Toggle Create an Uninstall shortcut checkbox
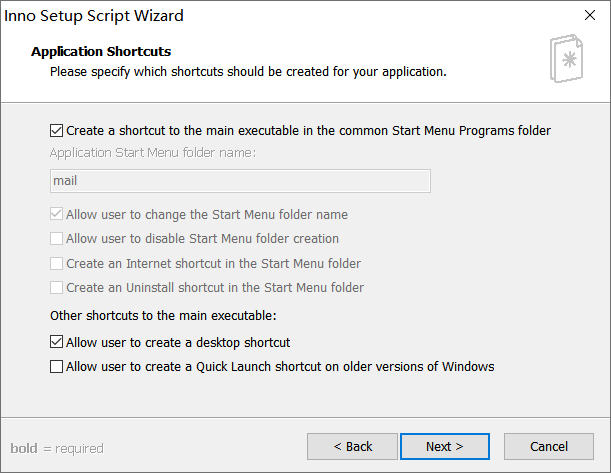The width and height of the screenshot is (611, 473). (x=57, y=288)
